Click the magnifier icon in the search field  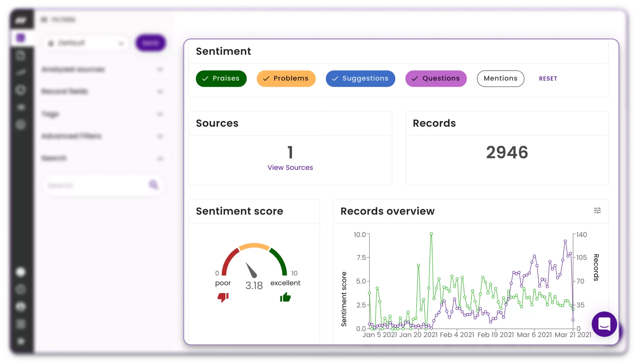(153, 185)
